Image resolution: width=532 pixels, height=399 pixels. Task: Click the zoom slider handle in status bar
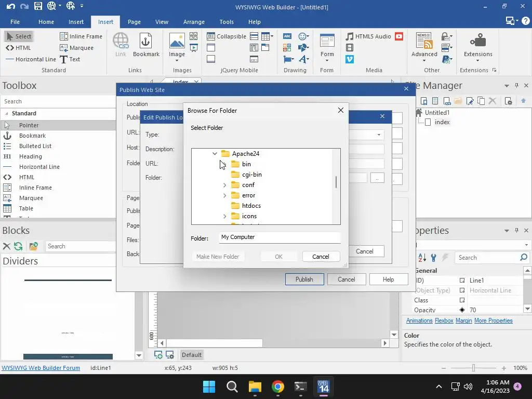(473, 368)
